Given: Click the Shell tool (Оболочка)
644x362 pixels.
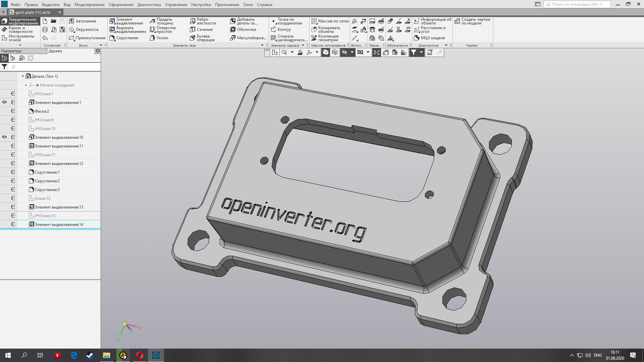Looking at the screenshot, I should tap(243, 29).
